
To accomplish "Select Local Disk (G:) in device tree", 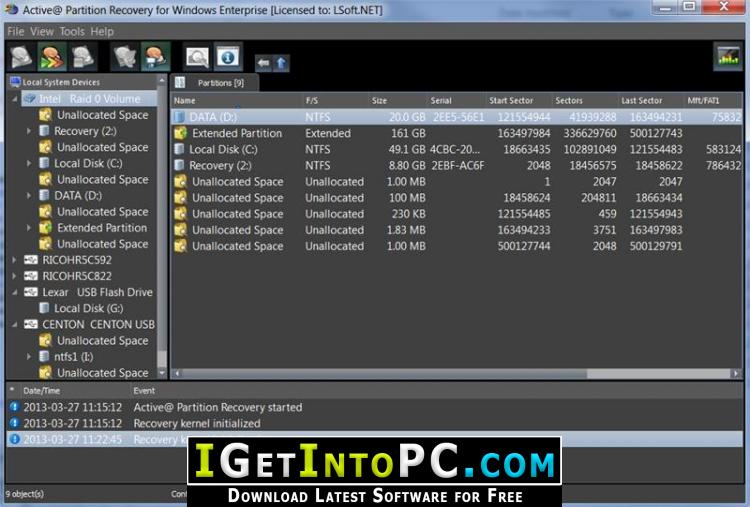I will [x=88, y=309].
